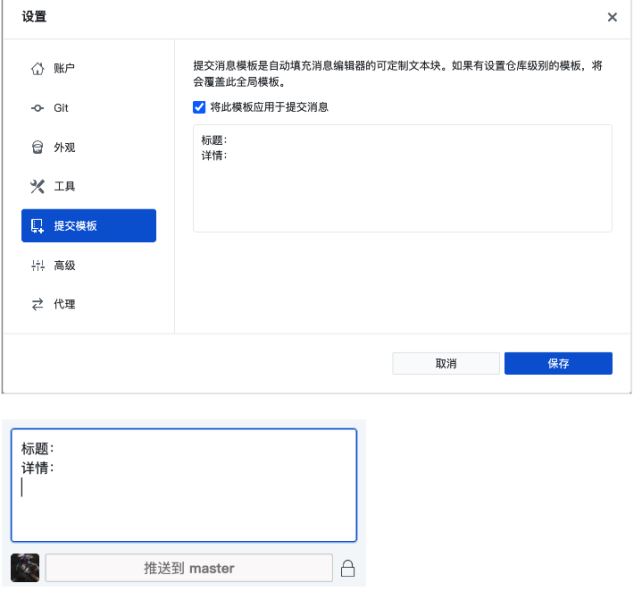This screenshot has width=642, height=600.
Task: Click the 高级 sliders icon
Action: (37, 265)
